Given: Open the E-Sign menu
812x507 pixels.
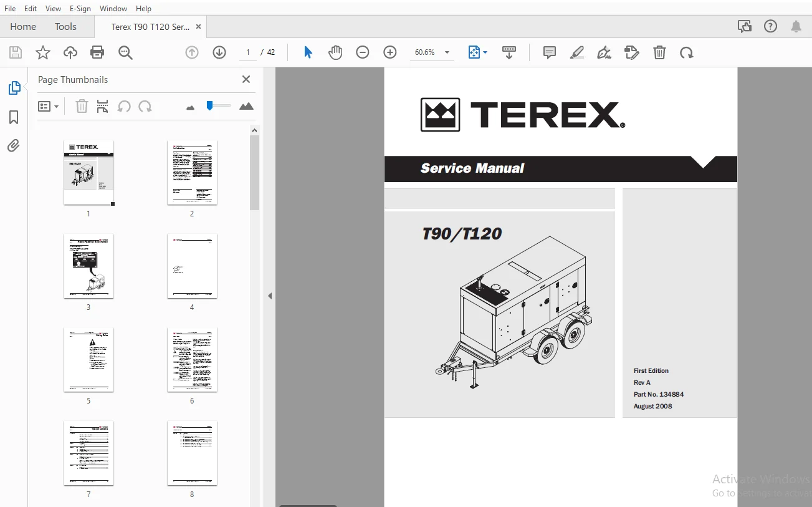Looking at the screenshot, I should coord(80,9).
